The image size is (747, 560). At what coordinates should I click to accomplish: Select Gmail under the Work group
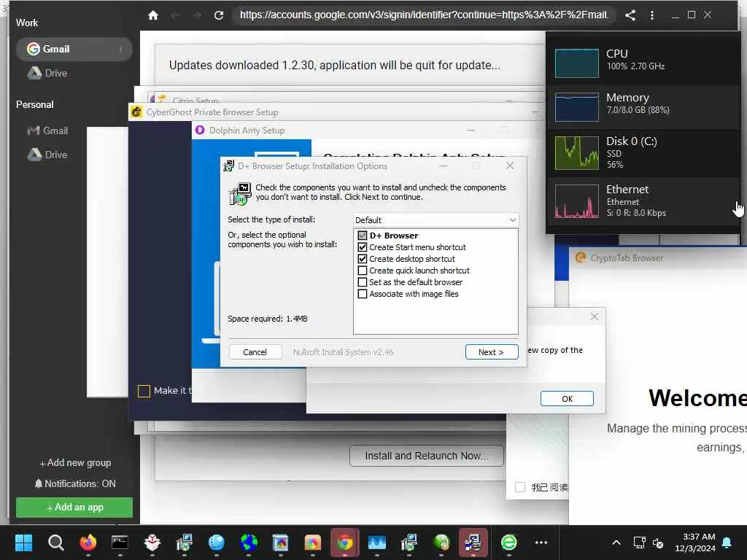[74, 49]
